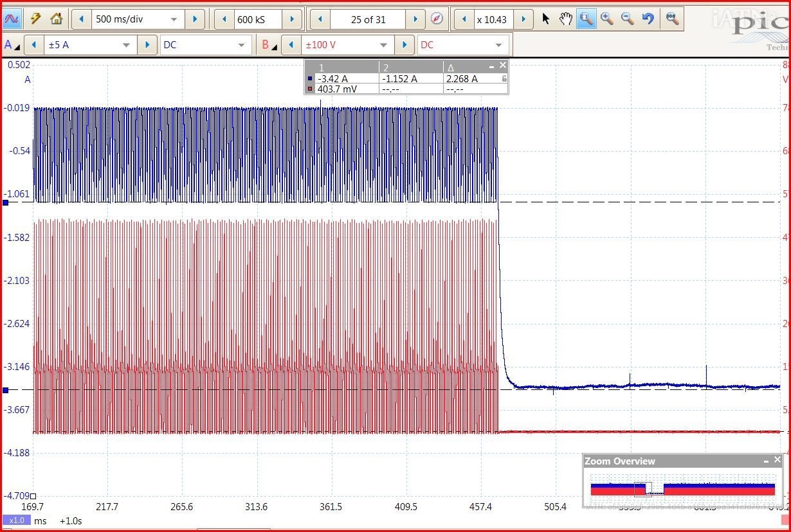Click the zoom-out magnifier icon
This screenshot has height=532, width=791.
click(627, 19)
